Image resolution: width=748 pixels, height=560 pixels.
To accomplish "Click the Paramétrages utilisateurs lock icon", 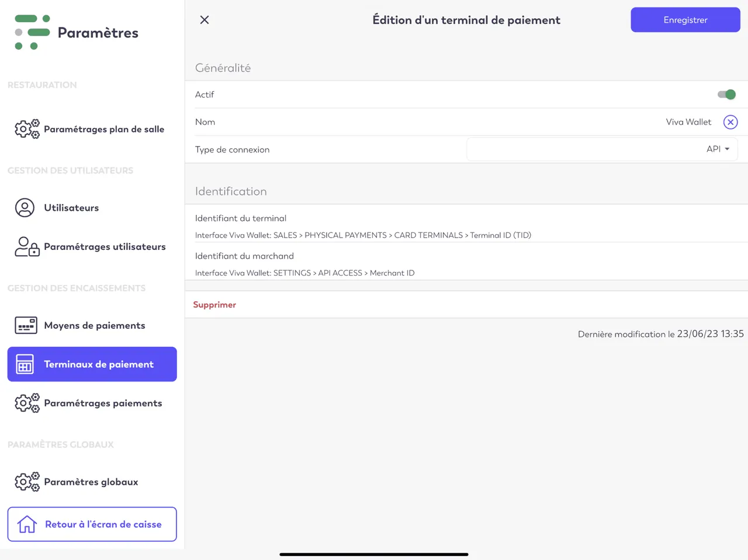I will click(27, 246).
